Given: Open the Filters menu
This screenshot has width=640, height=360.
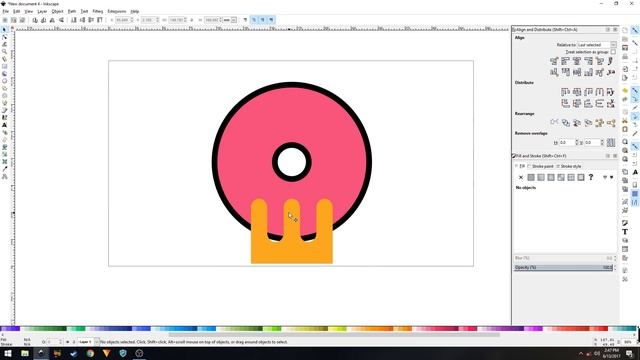Looking at the screenshot, I should (98, 11).
